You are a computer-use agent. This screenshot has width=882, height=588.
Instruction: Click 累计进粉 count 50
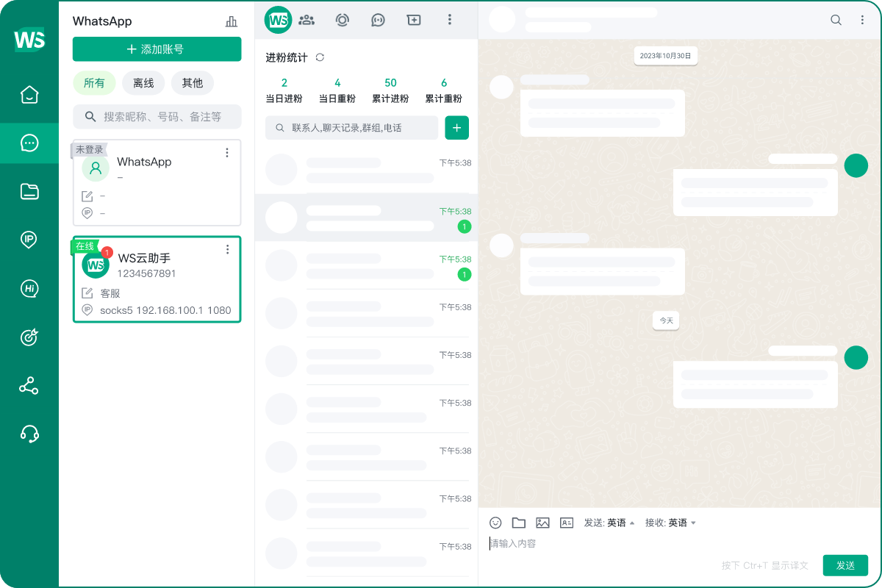click(x=390, y=83)
